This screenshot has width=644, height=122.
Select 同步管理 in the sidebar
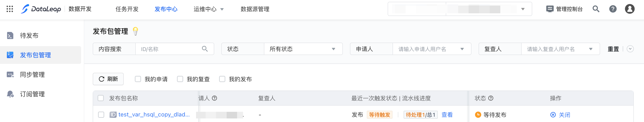pos(33,75)
